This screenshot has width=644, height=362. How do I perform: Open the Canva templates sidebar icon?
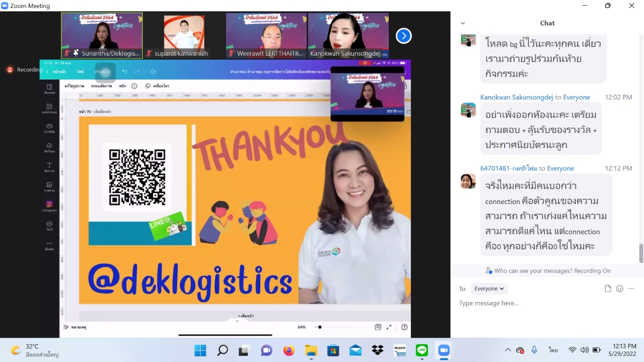point(49,89)
